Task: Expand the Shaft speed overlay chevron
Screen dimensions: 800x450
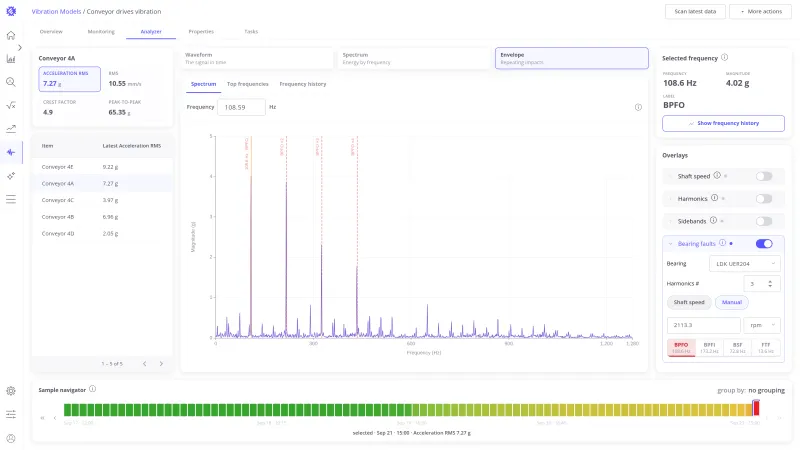Action: pos(670,177)
